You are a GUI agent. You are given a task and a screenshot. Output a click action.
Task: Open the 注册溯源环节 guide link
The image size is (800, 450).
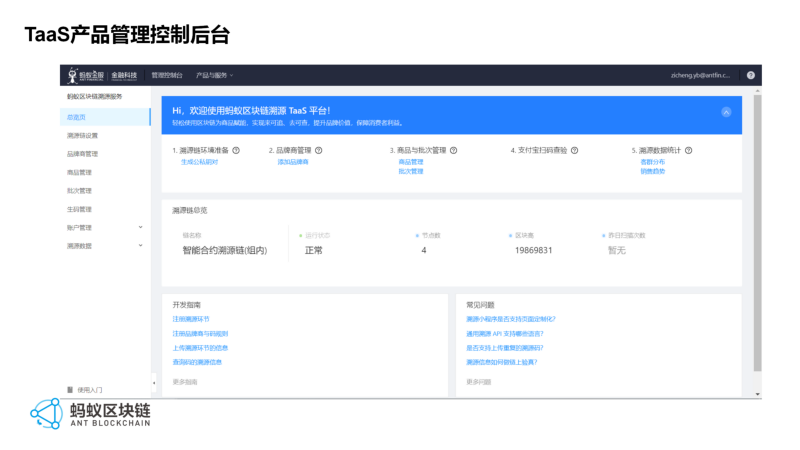click(x=191, y=319)
